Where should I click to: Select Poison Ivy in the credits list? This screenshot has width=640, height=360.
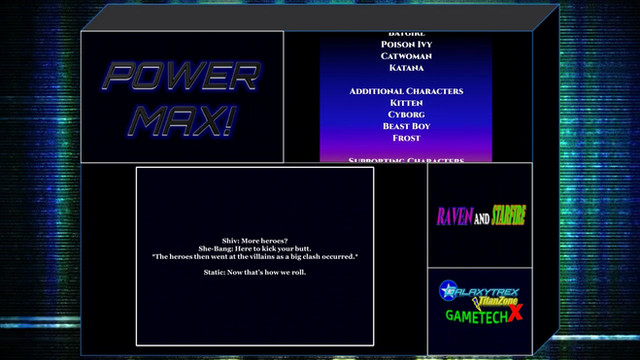tap(406, 44)
